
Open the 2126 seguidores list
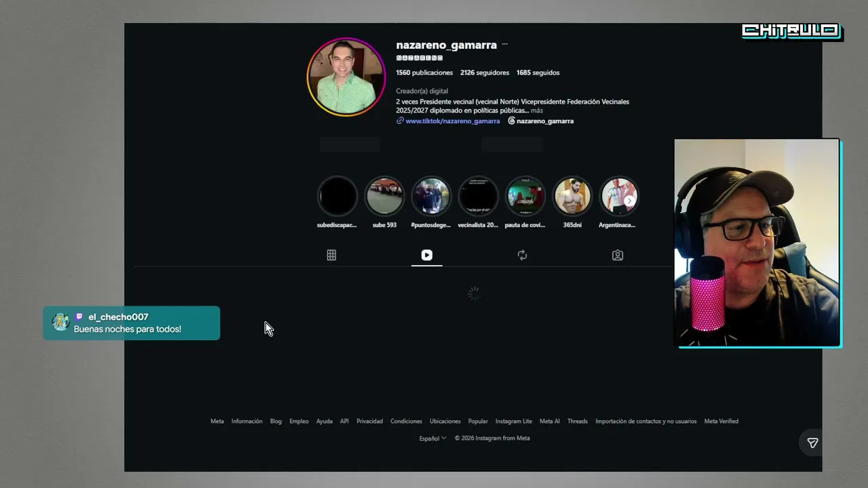click(x=485, y=73)
